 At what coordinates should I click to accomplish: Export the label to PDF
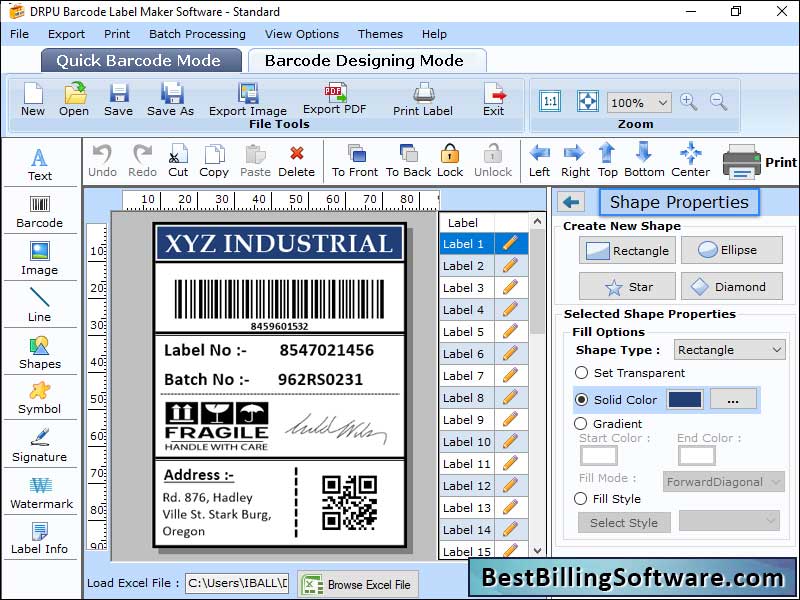click(335, 98)
